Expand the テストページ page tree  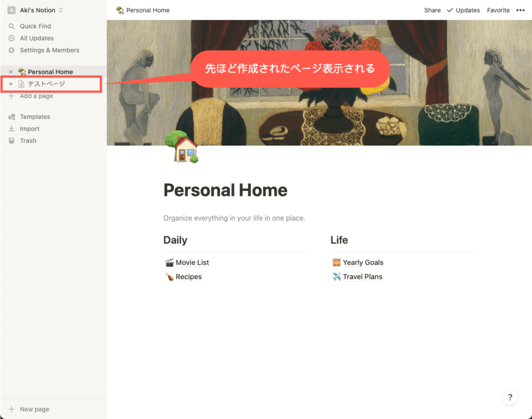point(11,84)
